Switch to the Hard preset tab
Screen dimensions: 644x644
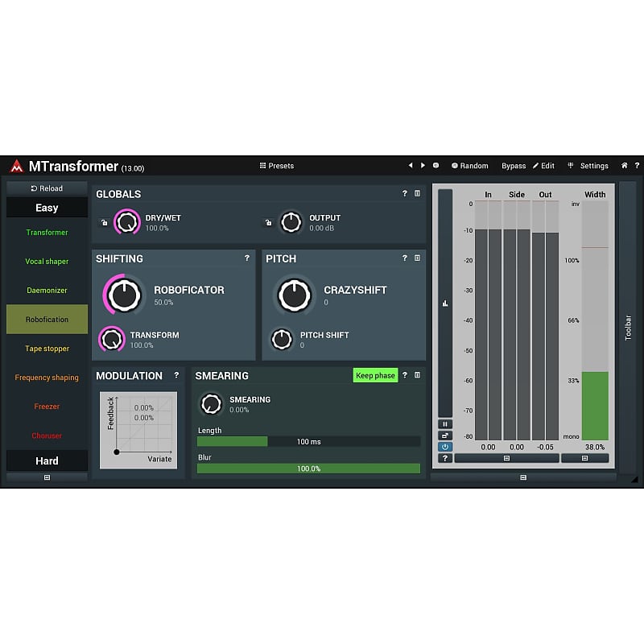click(x=46, y=460)
